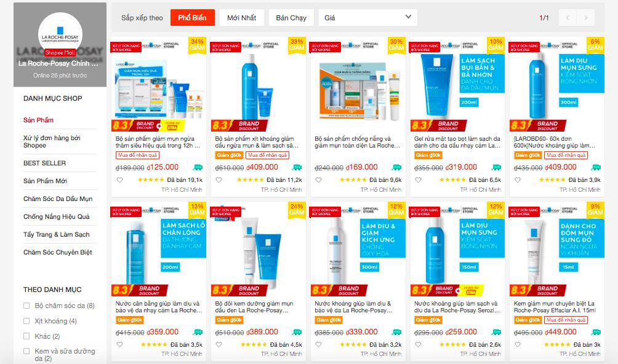Check the Bộ chăm sóc da filter
Image resolution: width=618 pixels, height=364 pixels.
pos(26,306)
